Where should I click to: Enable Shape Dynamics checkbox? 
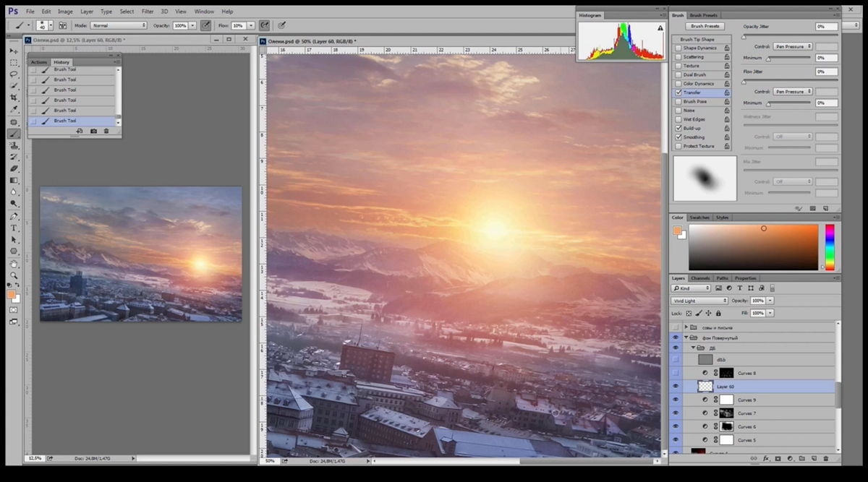(x=678, y=48)
